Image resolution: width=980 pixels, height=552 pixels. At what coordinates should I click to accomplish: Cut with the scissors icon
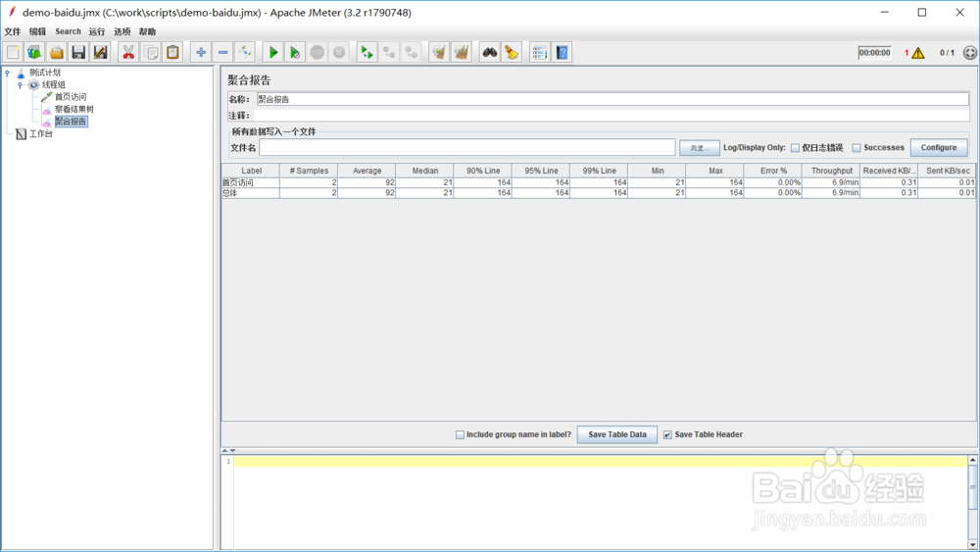pos(128,53)
